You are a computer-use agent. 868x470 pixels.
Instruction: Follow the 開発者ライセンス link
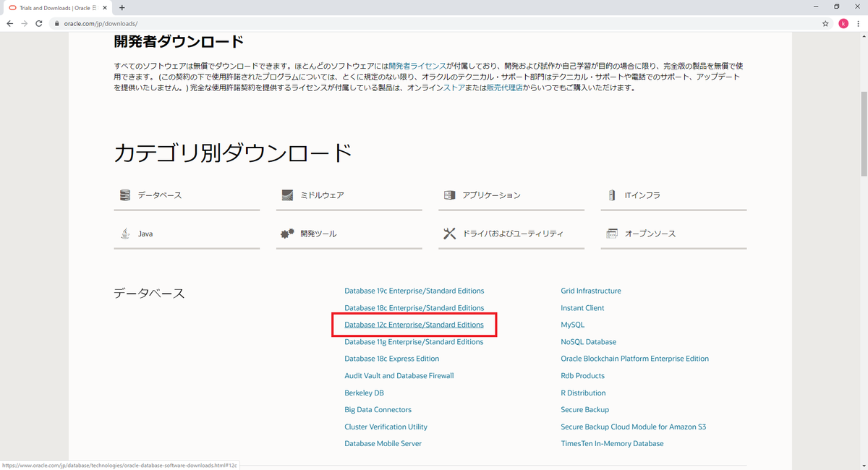click(x=417, y=65)
